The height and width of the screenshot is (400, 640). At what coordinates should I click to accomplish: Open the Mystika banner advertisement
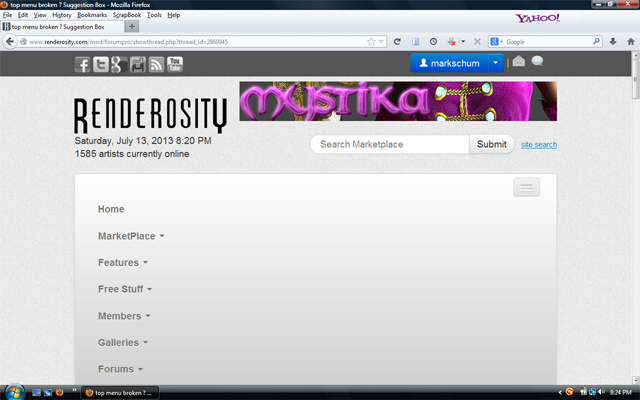click(x=398, y=101)
